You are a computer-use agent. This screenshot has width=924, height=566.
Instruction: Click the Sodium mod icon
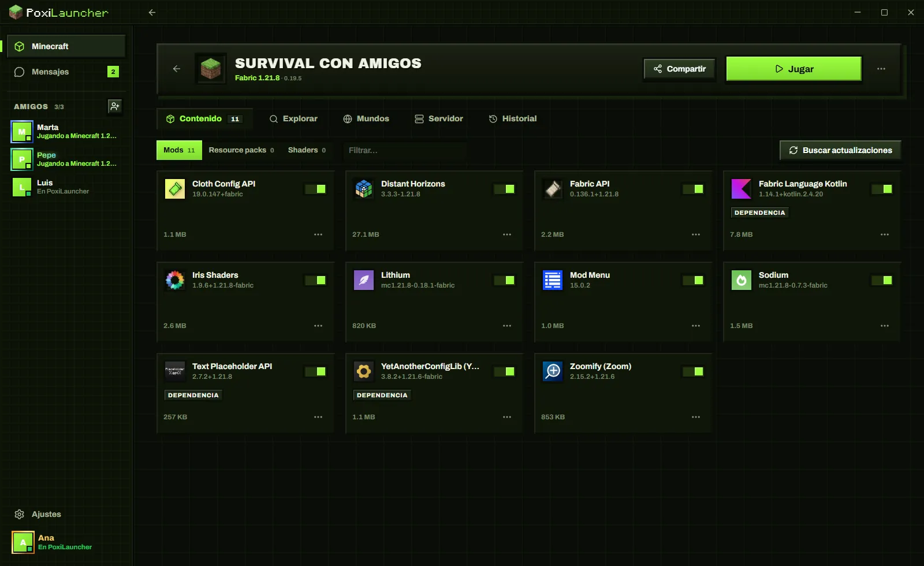742,280
